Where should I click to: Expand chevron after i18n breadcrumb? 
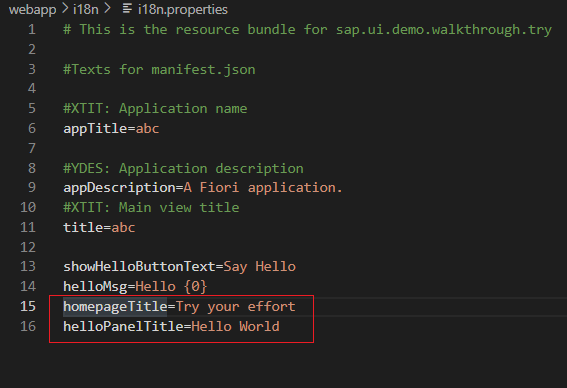tap(107, 9)
